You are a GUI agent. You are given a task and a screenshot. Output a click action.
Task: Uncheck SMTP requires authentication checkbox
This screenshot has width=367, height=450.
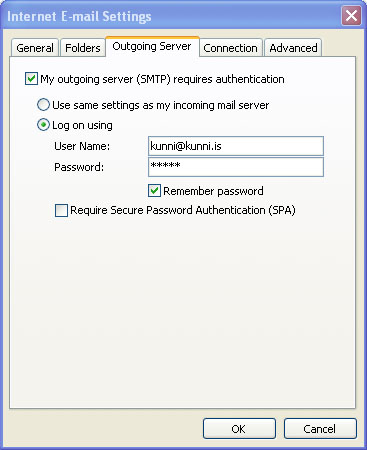tap(31, 79)
